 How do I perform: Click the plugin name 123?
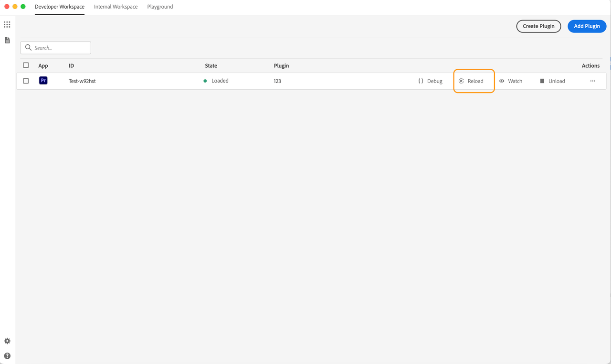pyautogui.click(x=277, y=81)
